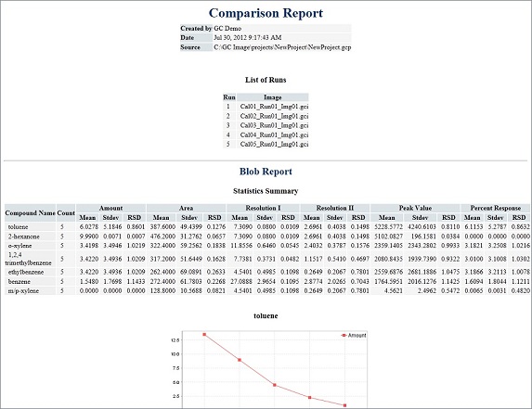Click m/p-xylene's Area mean 128.8000
Screen dimensions: 532x409
(x=162, y=290)
